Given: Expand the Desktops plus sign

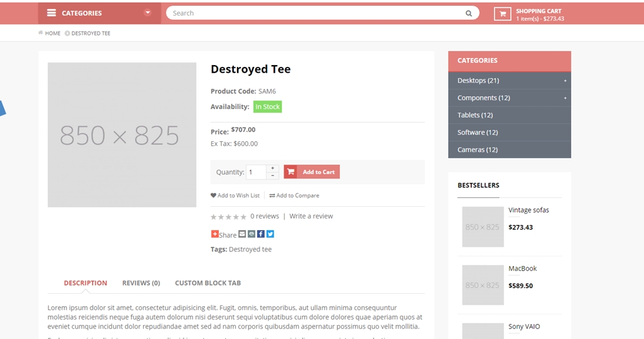Looking at the screenshot, I should (x=565, y=81).
